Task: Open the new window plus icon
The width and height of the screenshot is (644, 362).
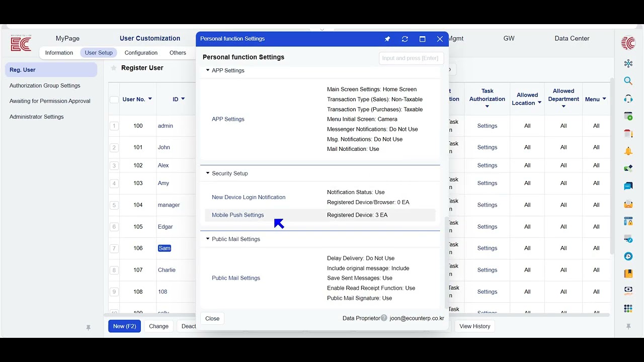Action: (x=628, y=116)
